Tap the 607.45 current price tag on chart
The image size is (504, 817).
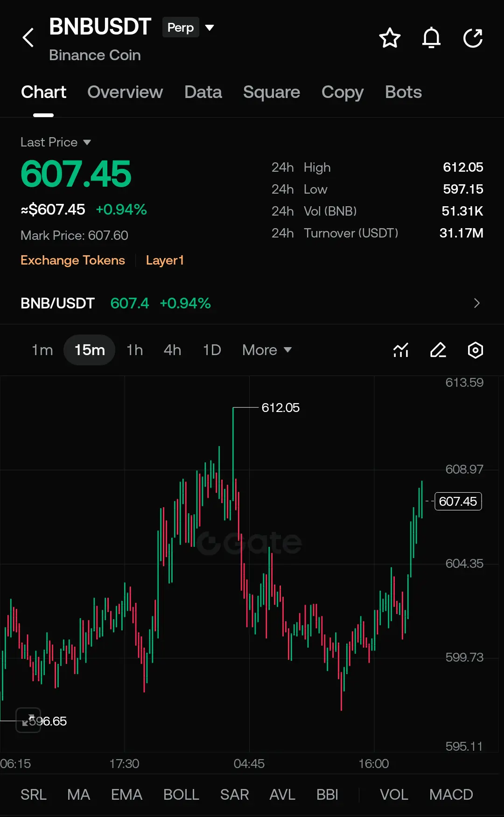[x=458, y=501]
